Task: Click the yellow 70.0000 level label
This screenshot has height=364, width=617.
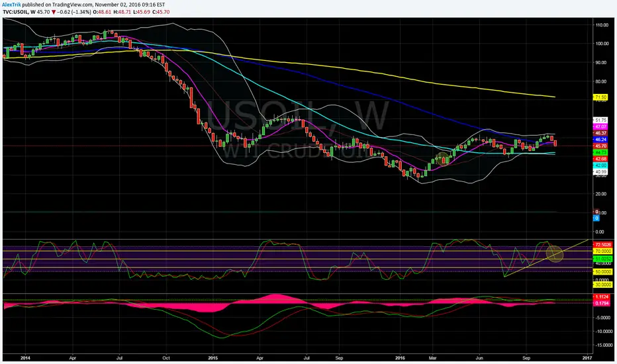Action: pos(603,251)
